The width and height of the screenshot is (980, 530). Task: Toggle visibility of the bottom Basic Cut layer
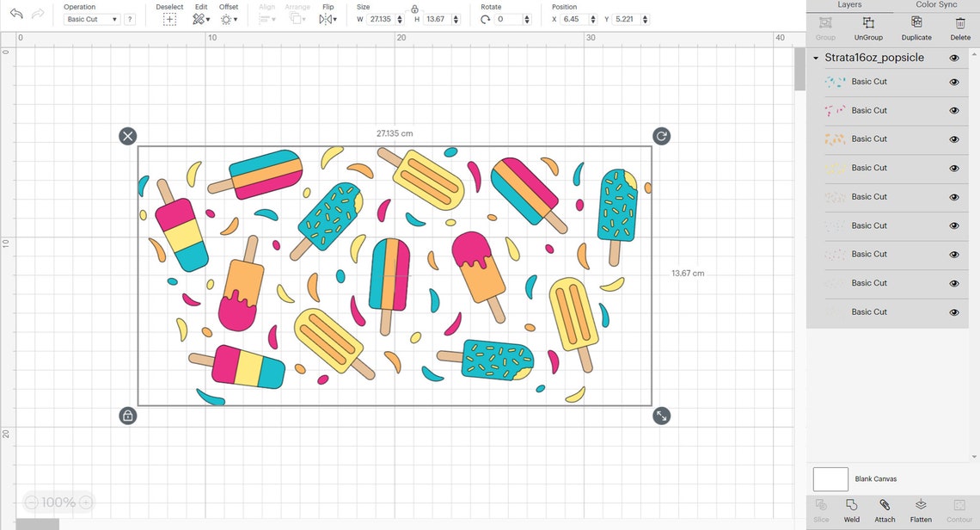point(954,311)
